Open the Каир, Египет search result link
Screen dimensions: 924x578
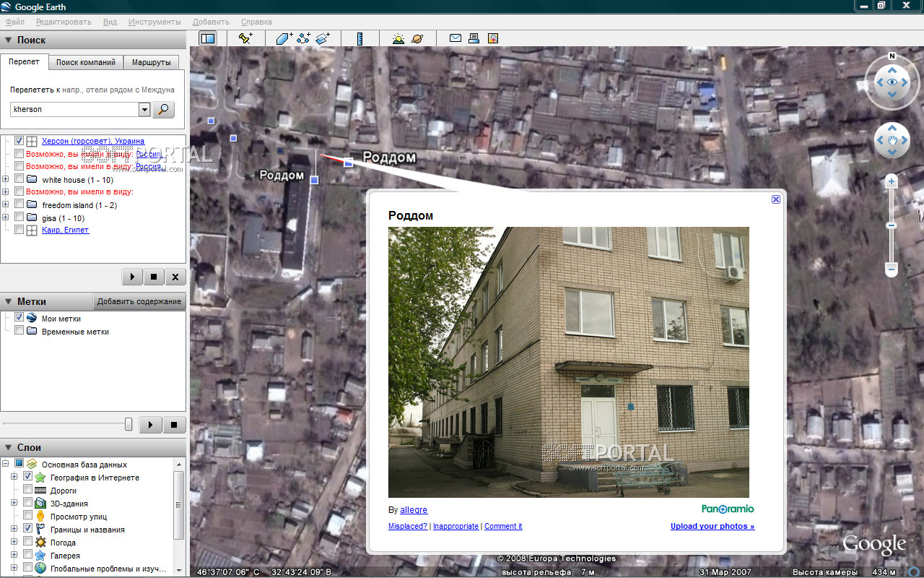pos(66,230)
